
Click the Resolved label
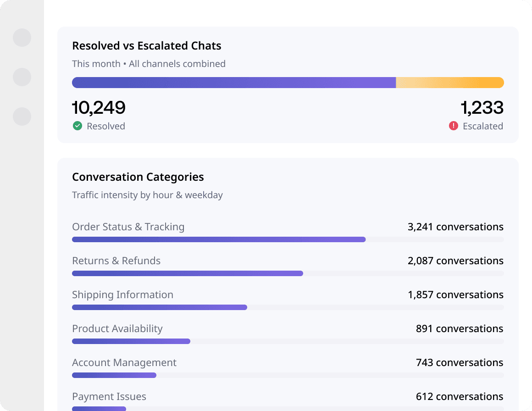106,126
